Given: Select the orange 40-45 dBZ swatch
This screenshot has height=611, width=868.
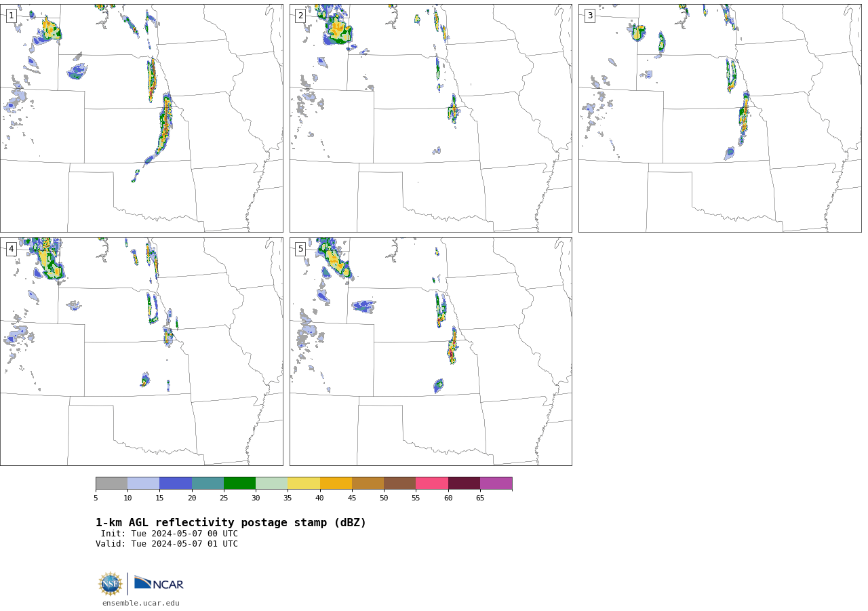Looking at the screenshot, I should click(x=336, y=484).
